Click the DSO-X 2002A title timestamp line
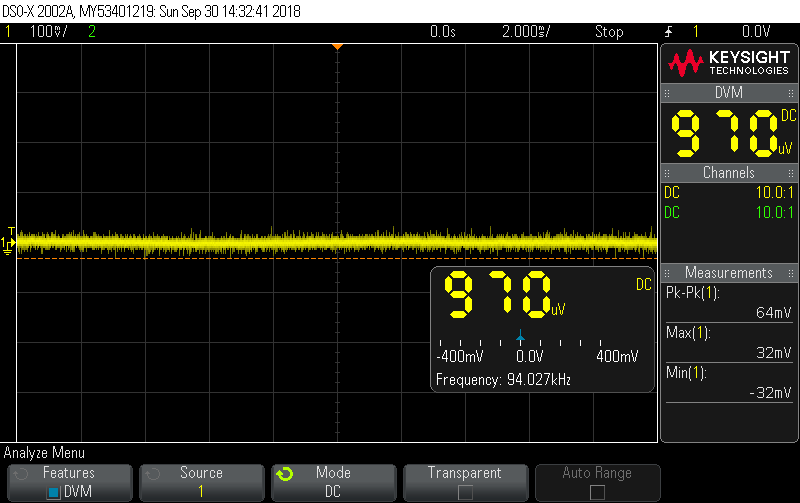This screenshot has width=800, height=503. click(x=151, y=11)
